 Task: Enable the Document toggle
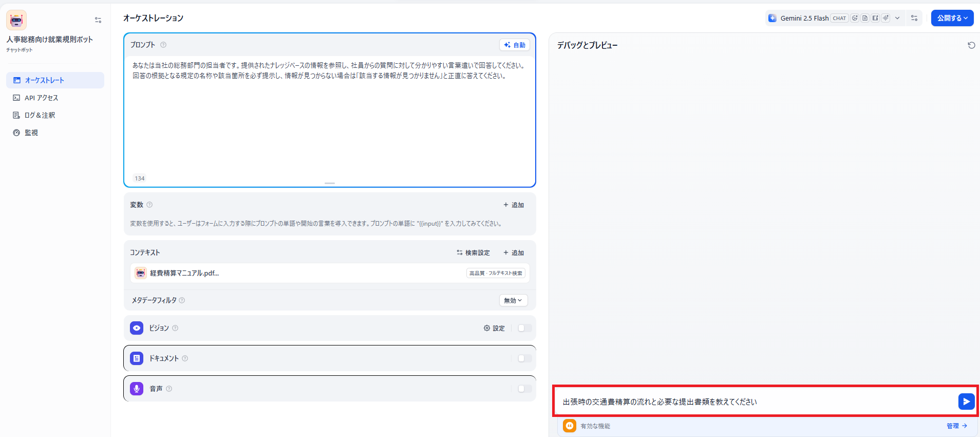tap(524, 358)
